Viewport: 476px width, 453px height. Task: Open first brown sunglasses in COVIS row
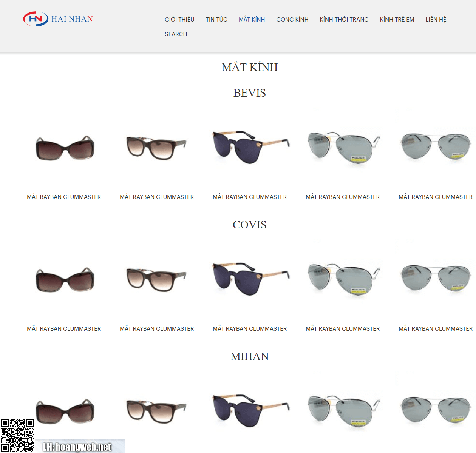pyautogui.click(x=64, y=280)
